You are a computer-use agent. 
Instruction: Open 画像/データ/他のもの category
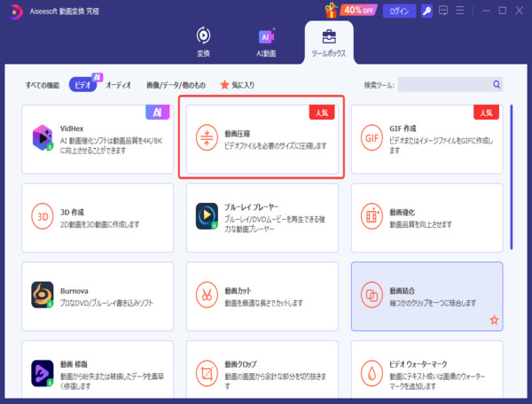coord(176,85)
